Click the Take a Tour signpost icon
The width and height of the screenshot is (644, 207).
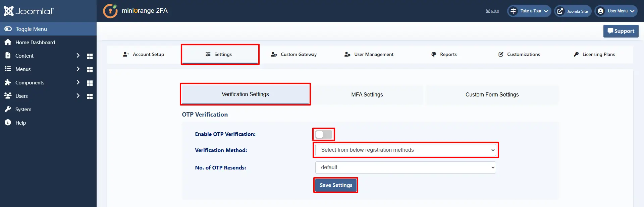(x=513, y=11)
